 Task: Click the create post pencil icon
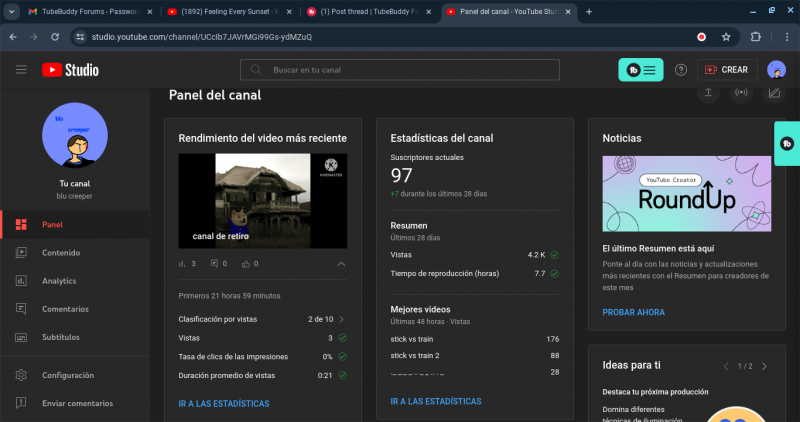(x=773, y=93)
